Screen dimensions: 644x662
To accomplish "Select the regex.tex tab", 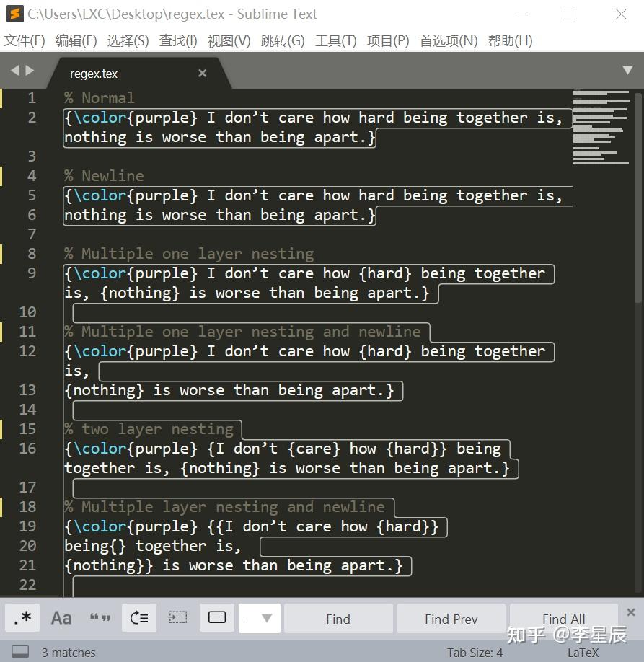I will pos(139,74).
